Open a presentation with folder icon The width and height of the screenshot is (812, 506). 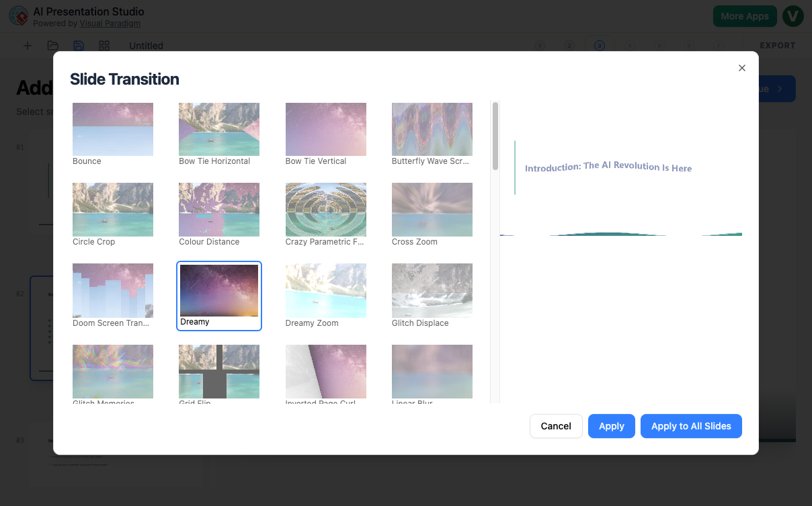pos(53,46)
